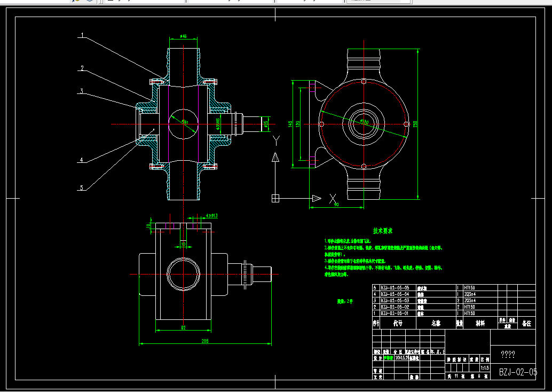The width and height of the screenshot is (552, 392).
Task: Select the ø25 shaft dimension text
Action: (x=266, y=123)
